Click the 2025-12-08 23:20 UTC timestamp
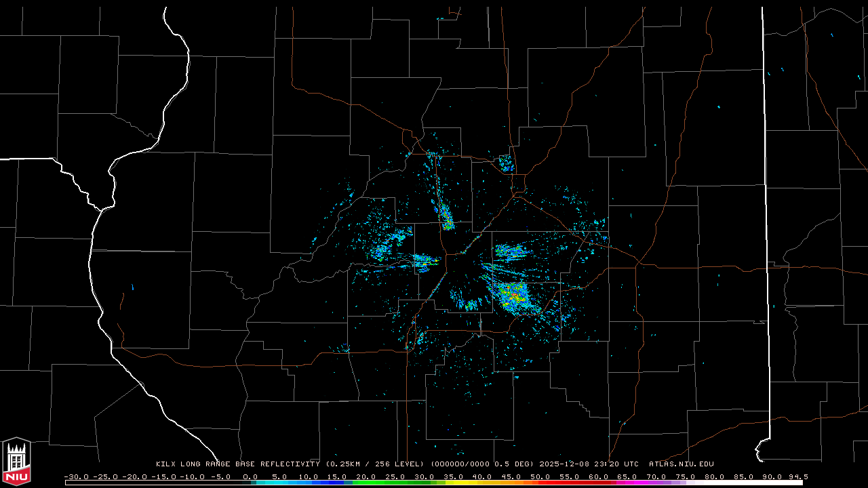Screen dimensions: 868x488 coord(589,464)
